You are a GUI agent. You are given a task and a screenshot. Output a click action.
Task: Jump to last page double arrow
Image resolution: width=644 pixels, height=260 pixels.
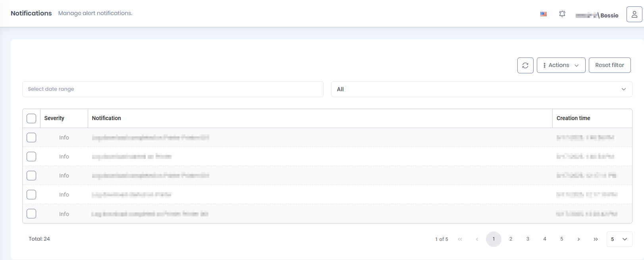click(596, 239)
